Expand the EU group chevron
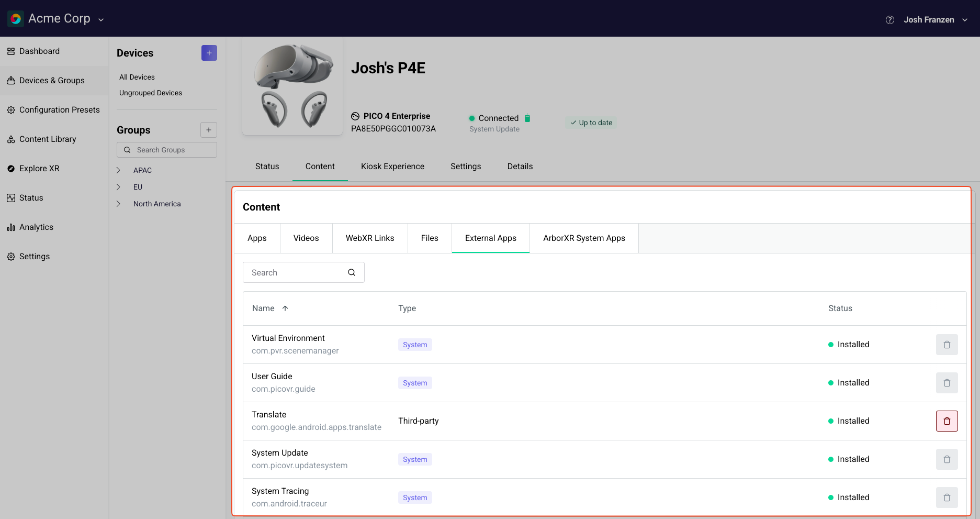The height and width of the screenshot is (519, 980). pyautogui.click(x=119, y=187)
